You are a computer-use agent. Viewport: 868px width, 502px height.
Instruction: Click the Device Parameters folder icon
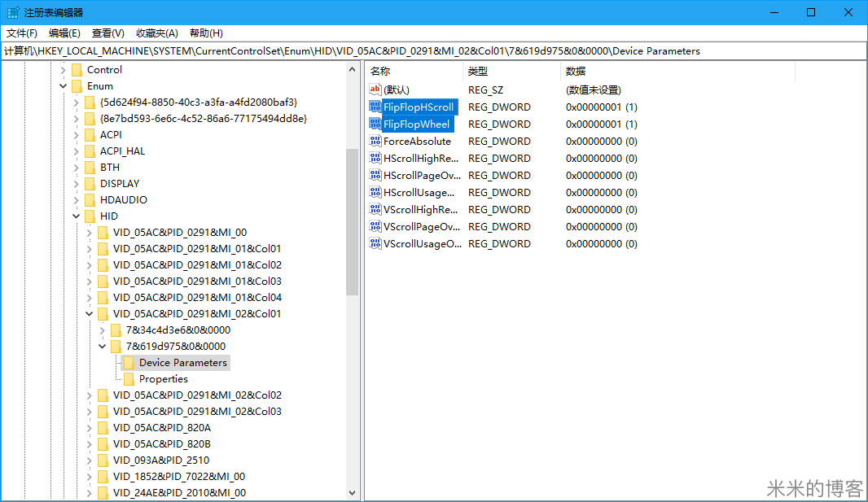pos(129,363)
